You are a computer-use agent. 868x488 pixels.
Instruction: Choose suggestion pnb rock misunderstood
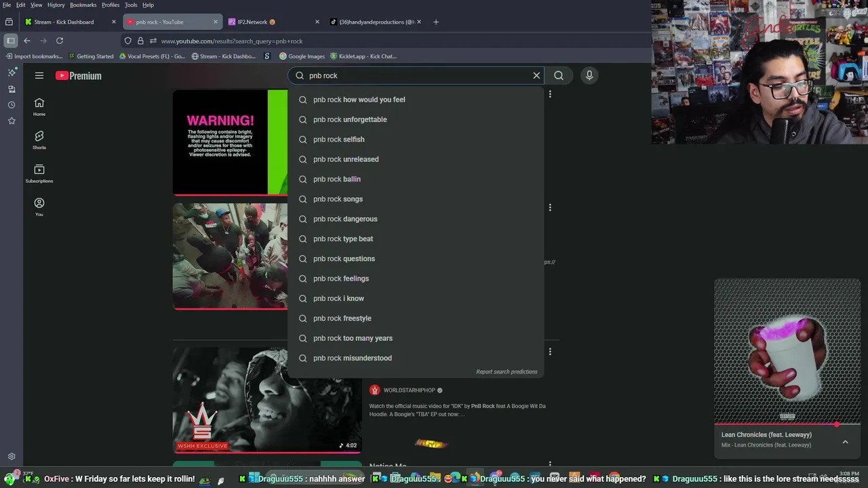pyautogui.click(x=416, y=358)
